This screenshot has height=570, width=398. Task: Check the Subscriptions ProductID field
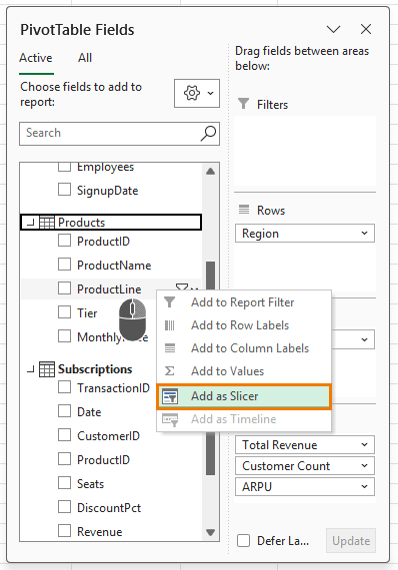coord(64,459)
